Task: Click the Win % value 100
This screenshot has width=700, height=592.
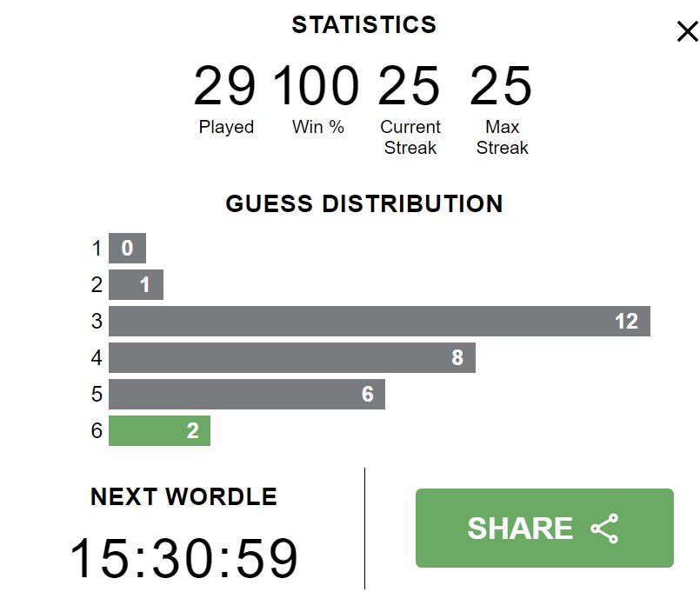Action: 317,85
